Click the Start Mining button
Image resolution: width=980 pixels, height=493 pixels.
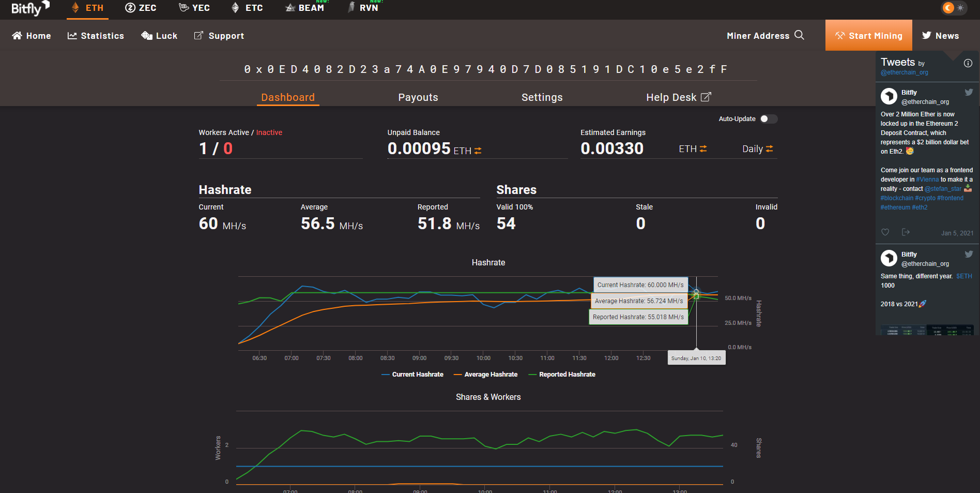point(869,35)
